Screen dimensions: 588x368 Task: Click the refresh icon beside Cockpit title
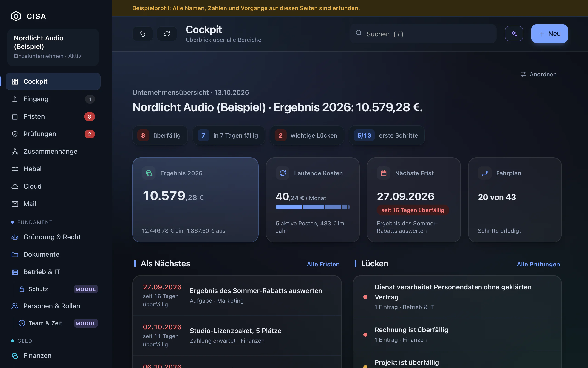click(x=167, y=34)
